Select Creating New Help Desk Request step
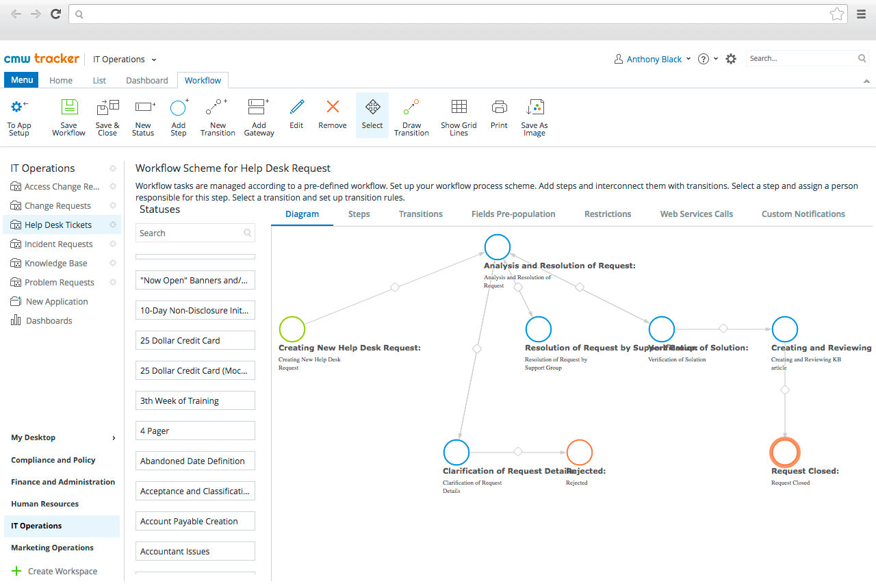The image size is (876, 588). coord(292,329)
